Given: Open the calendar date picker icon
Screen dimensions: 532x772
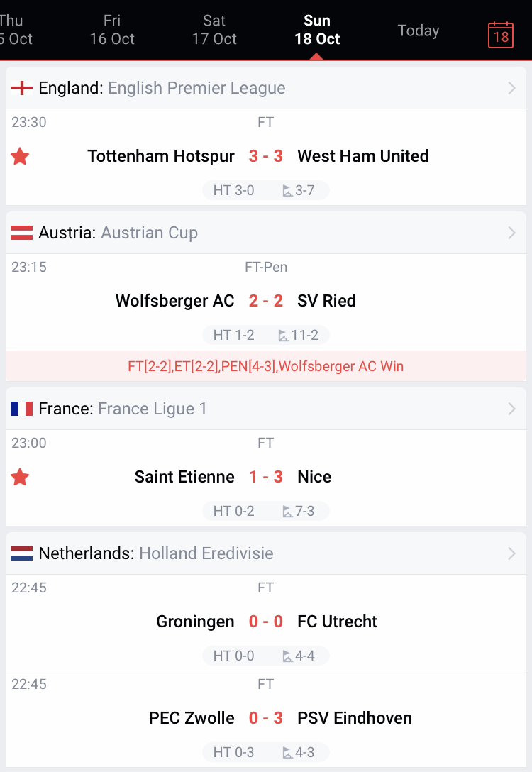Looking at the screenshot, I should (501, 35).
